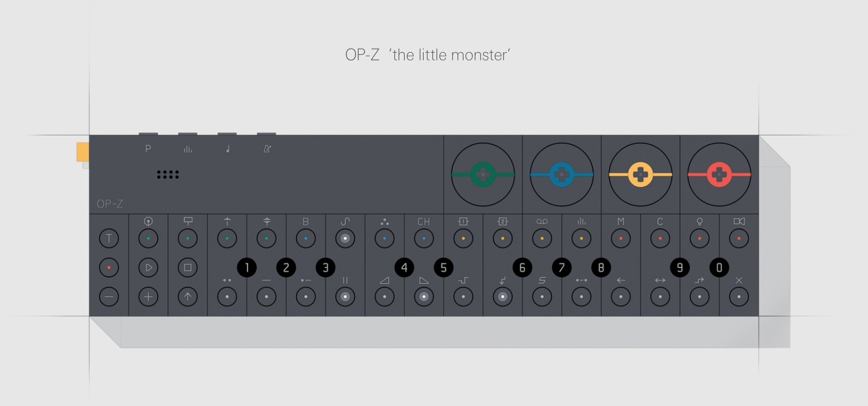Image resolution: width=868 pixels, height=406 pixels.
Task: Click the blue encoder dial
Action: pos(561,175)
